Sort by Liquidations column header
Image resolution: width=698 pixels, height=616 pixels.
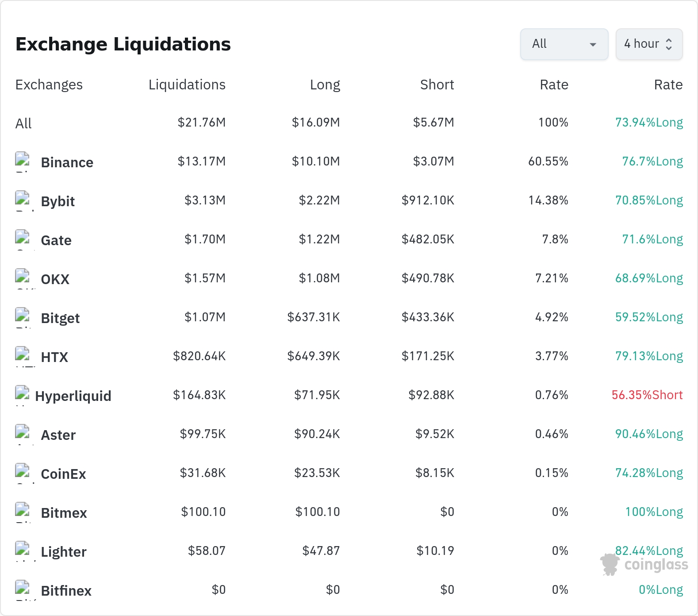click(x=187, y=85)
